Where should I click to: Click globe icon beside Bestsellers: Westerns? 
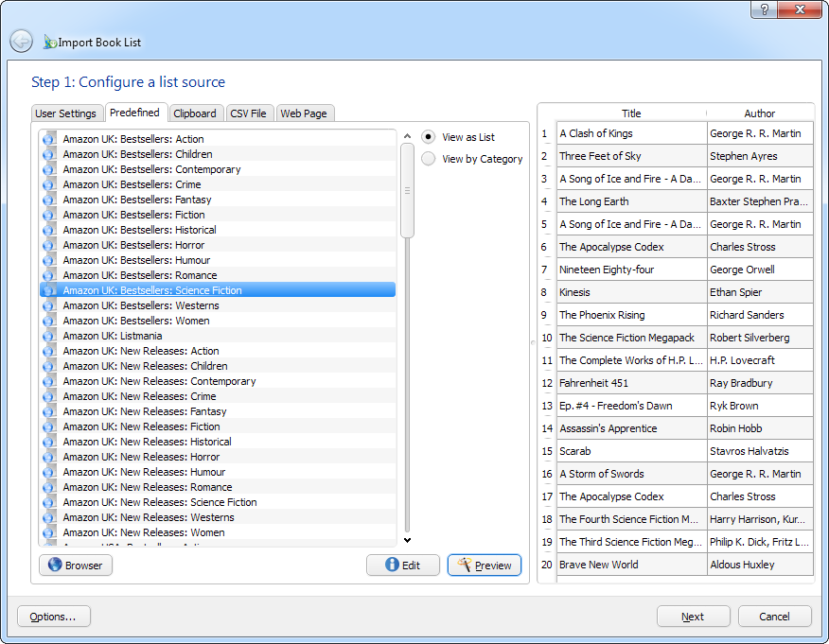click(49, 305)
